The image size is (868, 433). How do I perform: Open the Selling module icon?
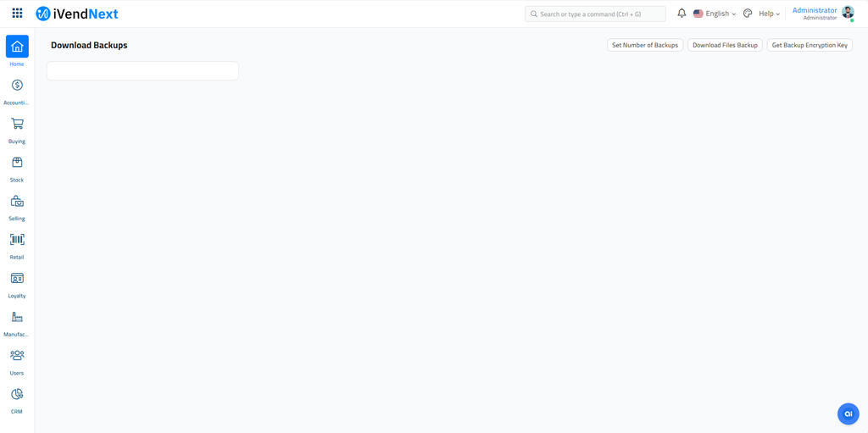(17, 201)
